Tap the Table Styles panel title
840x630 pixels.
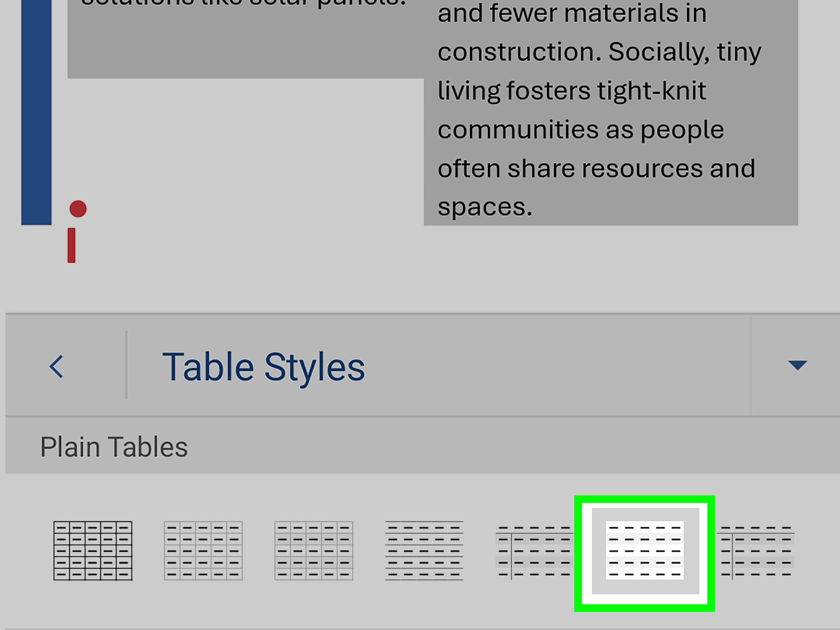coord(263,367)
